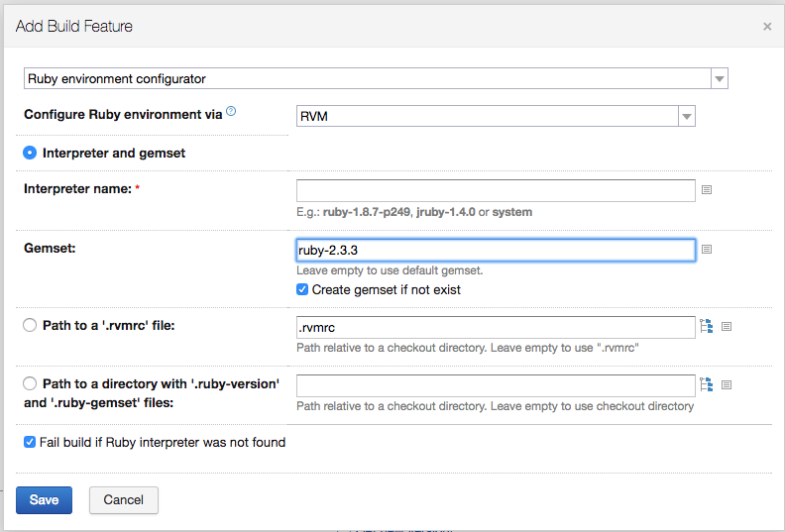The image size is (785, 532).
Task: Click the Gemset field containing ruby-2.3.3
Action: click(x=496, y=251)
